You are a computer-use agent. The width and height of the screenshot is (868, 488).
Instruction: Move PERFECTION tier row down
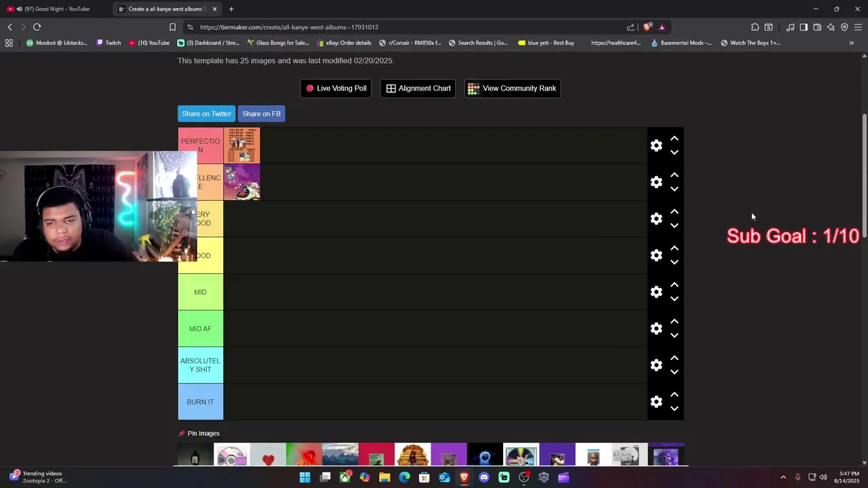[x=674, y=152]
